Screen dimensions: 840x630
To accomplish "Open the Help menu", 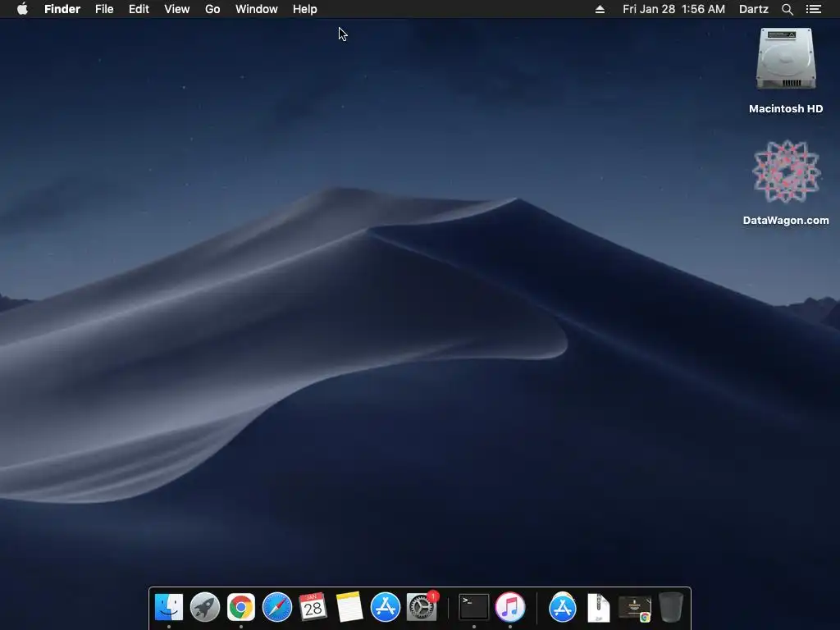I will [305, 9].
